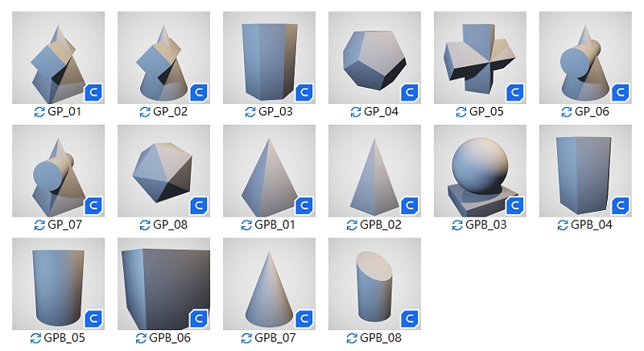This screenshot has width=644, height=351.
Task: Click the GPB_01 file name label
Action: 275,225
